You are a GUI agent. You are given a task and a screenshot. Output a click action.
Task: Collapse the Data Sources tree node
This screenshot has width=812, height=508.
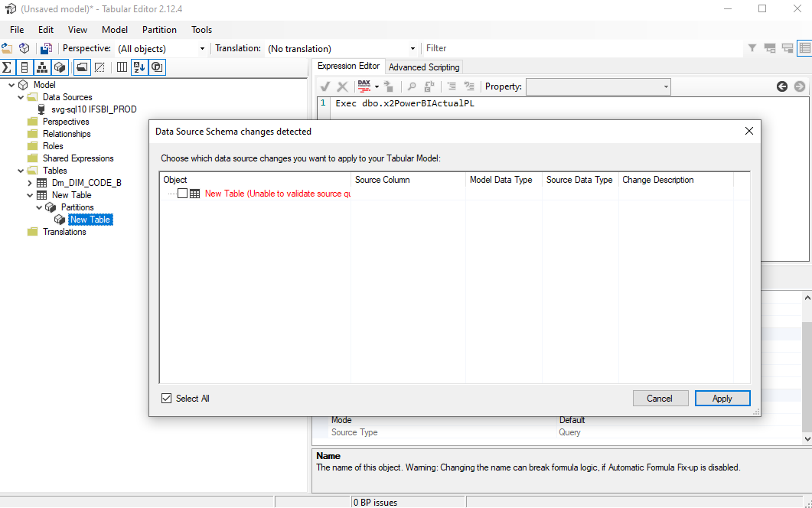tap(21, 97)
